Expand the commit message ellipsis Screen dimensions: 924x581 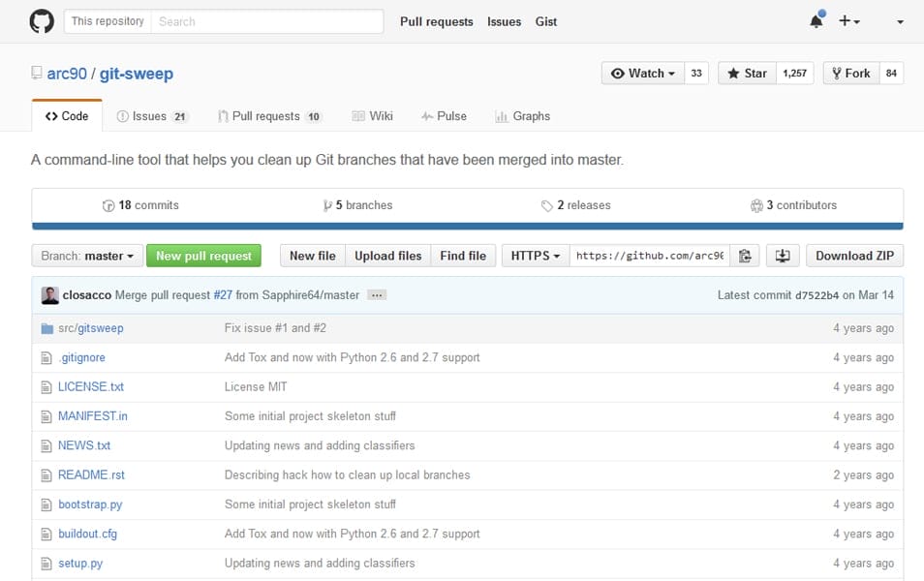coord(377,295)
